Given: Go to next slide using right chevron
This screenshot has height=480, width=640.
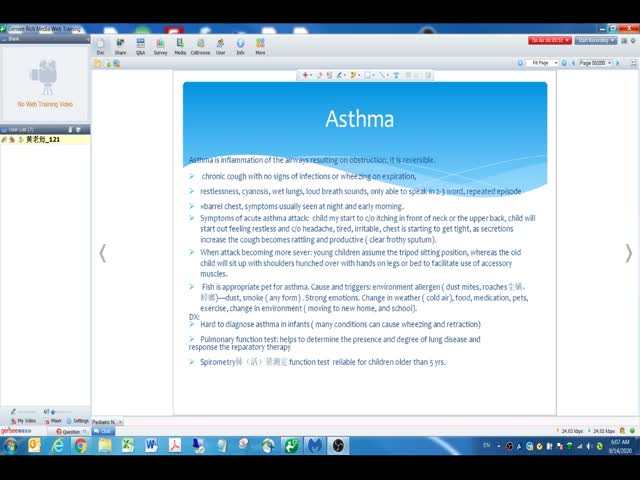Looking at the screenshot, I should point(628,253).
